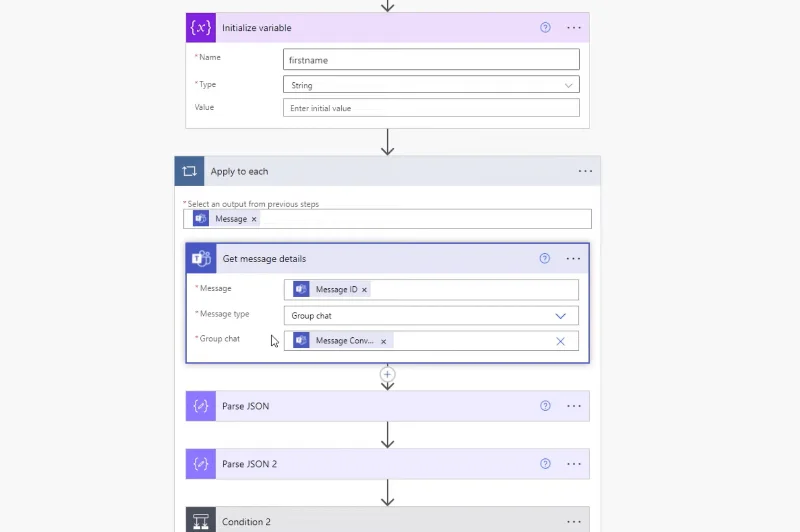Click the Message dynamic content token
Viewport: 800px width, 532px height.
pyautogui.click(x=225, y=219)
